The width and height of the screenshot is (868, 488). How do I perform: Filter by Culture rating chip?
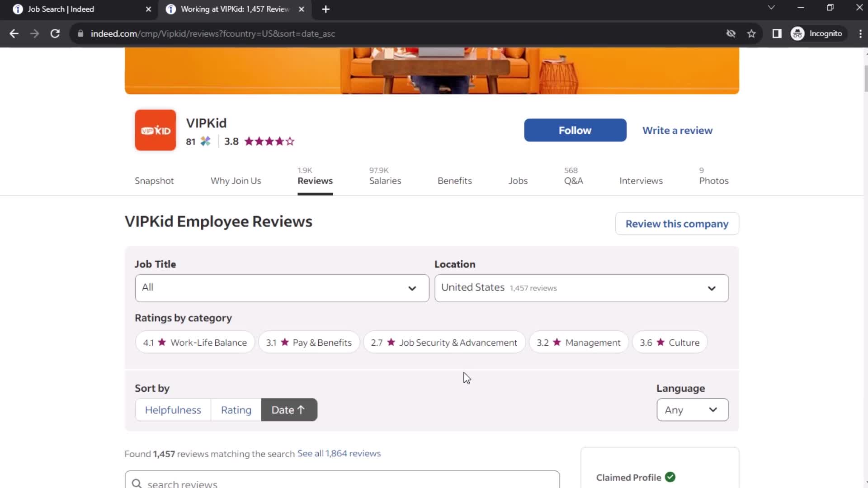670,343
